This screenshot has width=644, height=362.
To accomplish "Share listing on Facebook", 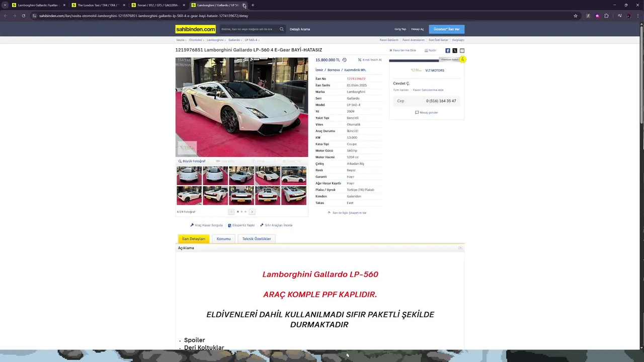I will pyautogui.click(x=448, y=50).
